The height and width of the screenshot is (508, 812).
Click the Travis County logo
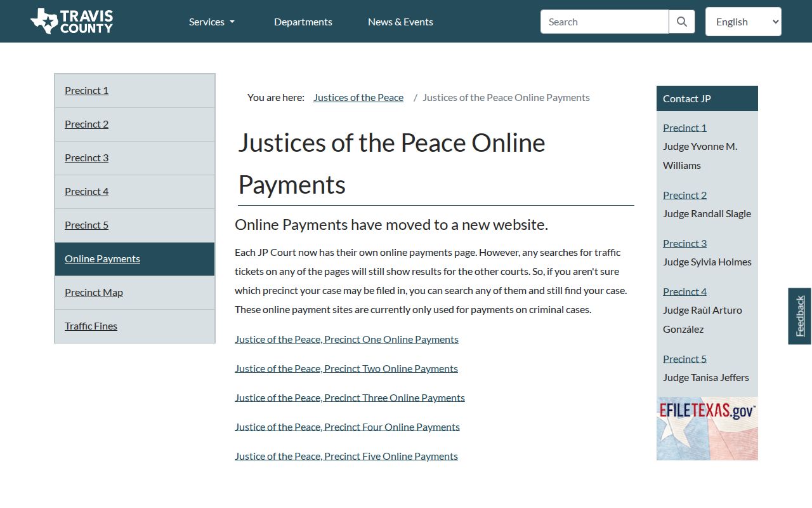coord(72,21)
